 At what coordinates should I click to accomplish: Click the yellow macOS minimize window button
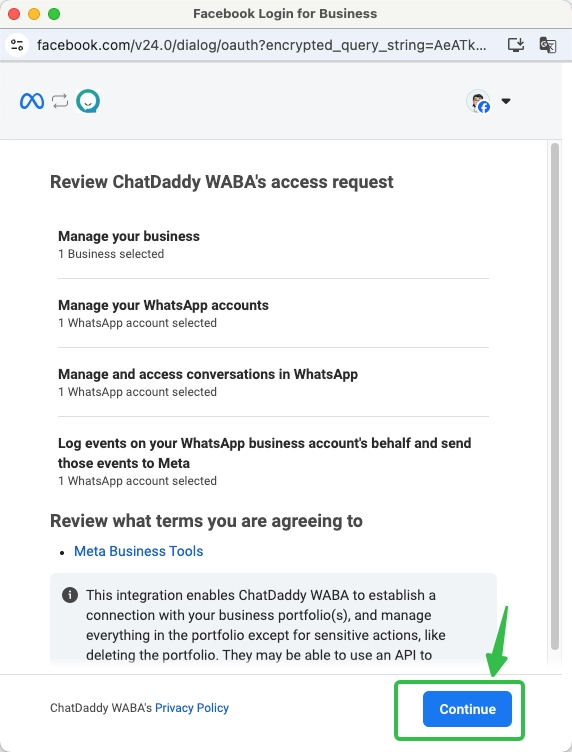34,14
